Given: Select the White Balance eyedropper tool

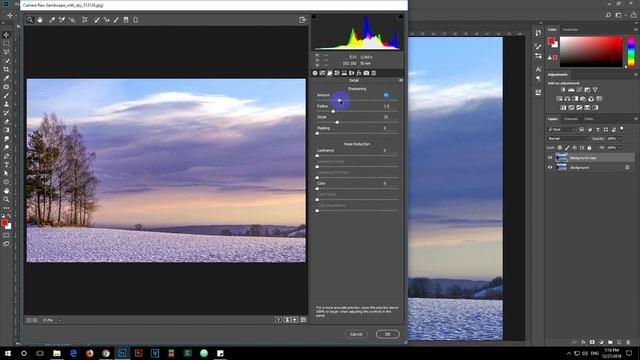Looking at the screenshot, I should click(x=52, y=20).
